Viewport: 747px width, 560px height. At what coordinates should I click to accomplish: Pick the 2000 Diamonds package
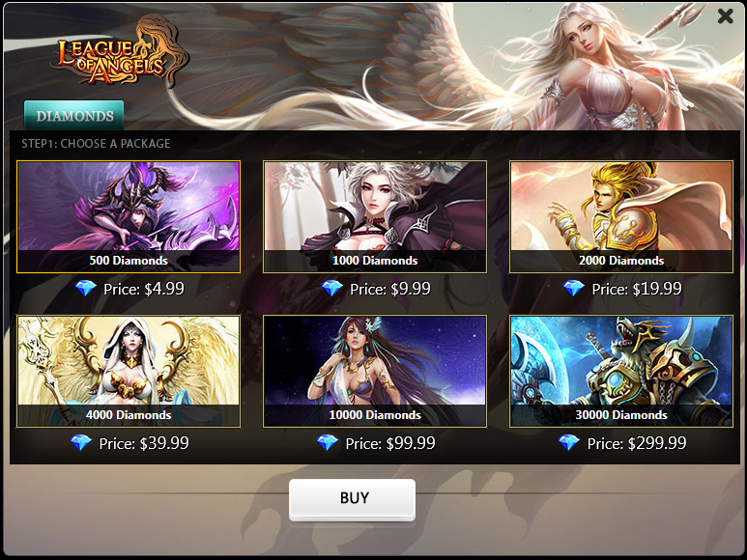tap(621, 217)
